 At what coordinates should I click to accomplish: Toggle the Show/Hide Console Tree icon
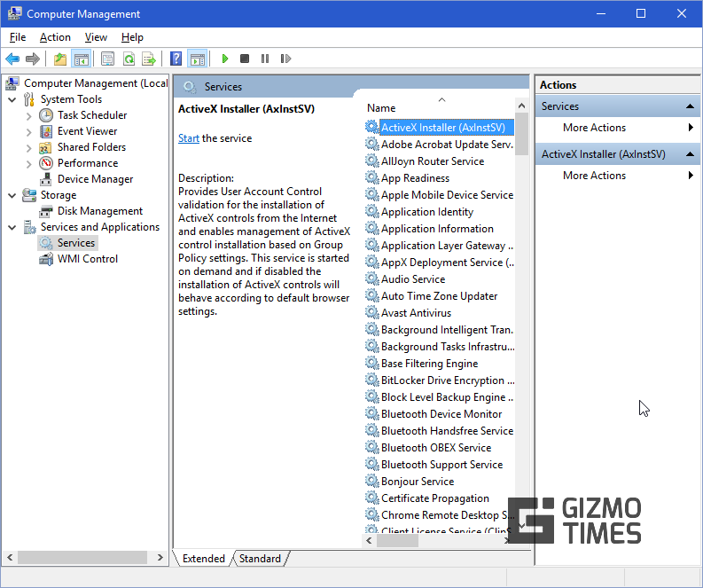pyautogui.click(x=82, y=59)
